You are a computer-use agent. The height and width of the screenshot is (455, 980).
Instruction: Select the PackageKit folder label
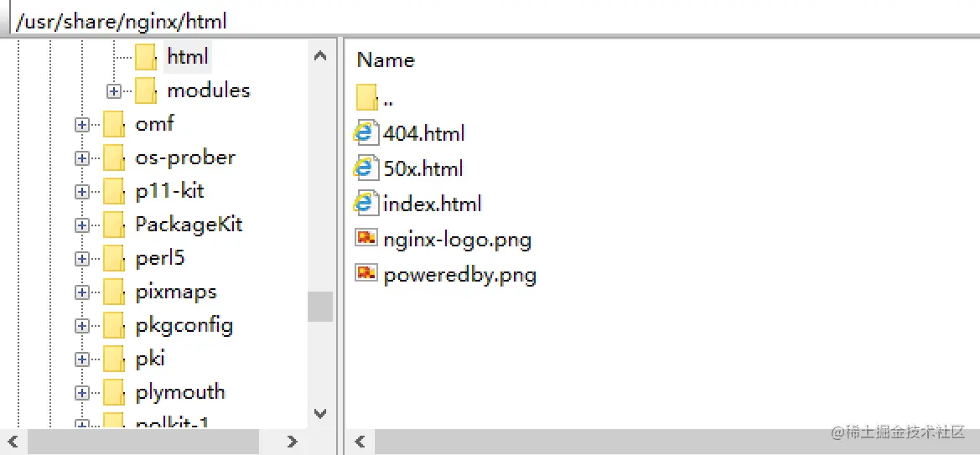click(189, 225)
